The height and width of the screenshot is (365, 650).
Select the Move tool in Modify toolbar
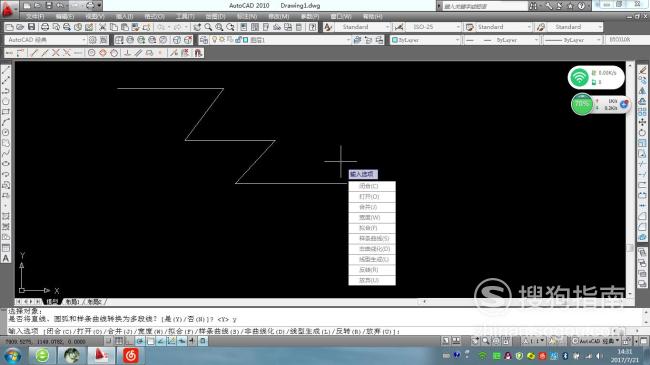pos(642,122)
